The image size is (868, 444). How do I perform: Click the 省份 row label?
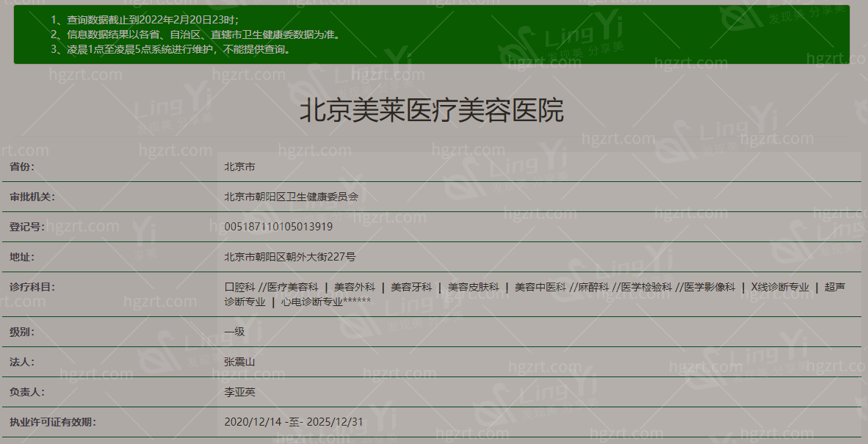22,167
